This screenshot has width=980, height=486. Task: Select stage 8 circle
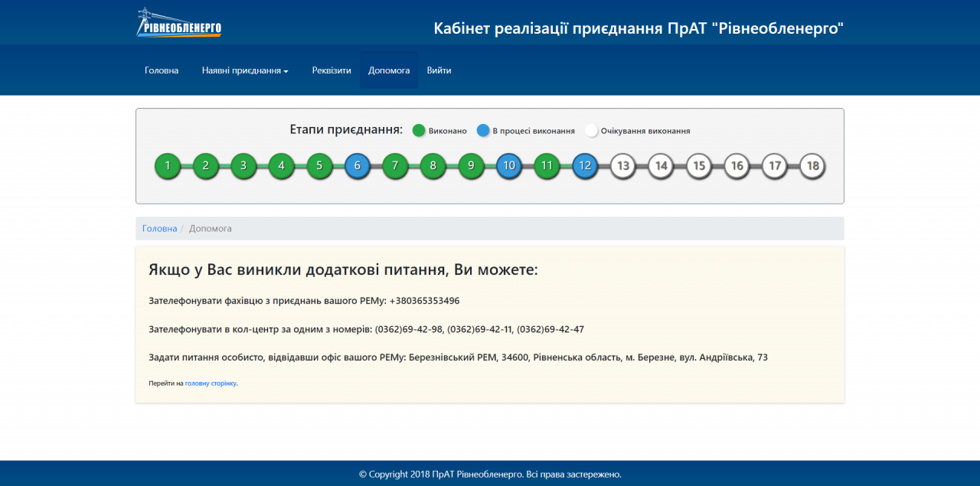[433, 165]
